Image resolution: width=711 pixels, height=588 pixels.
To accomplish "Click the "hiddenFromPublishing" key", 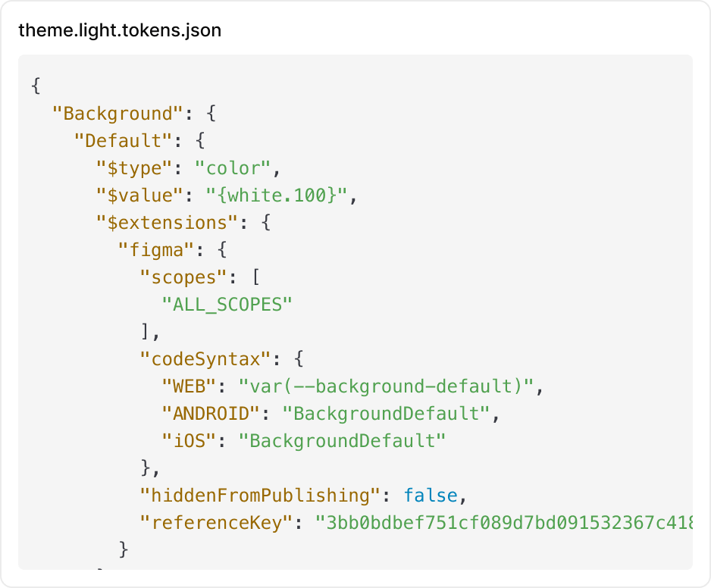I will (x=260, y=496).
